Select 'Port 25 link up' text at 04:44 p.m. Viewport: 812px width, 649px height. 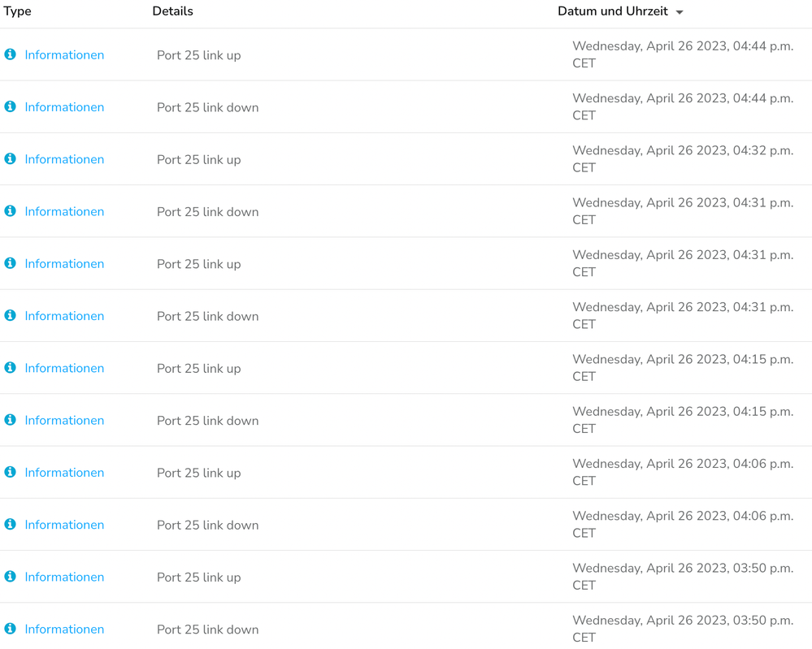pos(199,55)
